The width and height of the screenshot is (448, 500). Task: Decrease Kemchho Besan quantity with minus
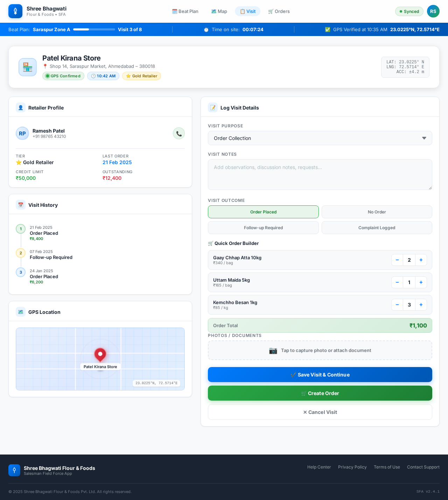(x=397, y=305)
